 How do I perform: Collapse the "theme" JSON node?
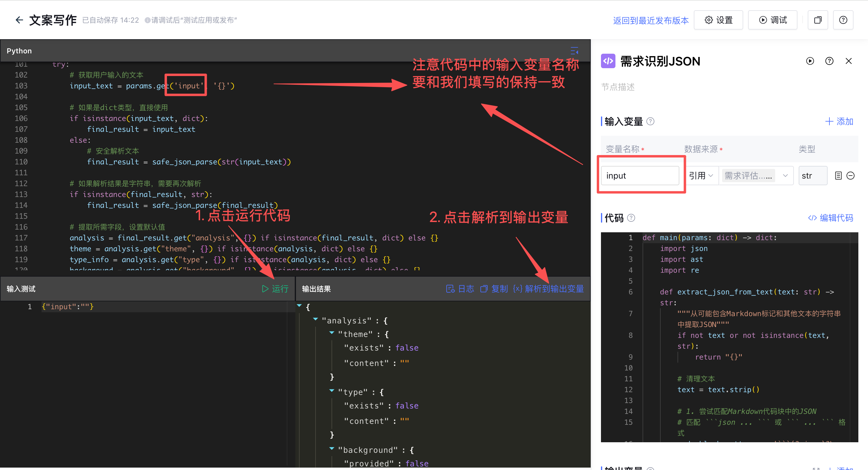pyautogui.click(x=332, y=333)
